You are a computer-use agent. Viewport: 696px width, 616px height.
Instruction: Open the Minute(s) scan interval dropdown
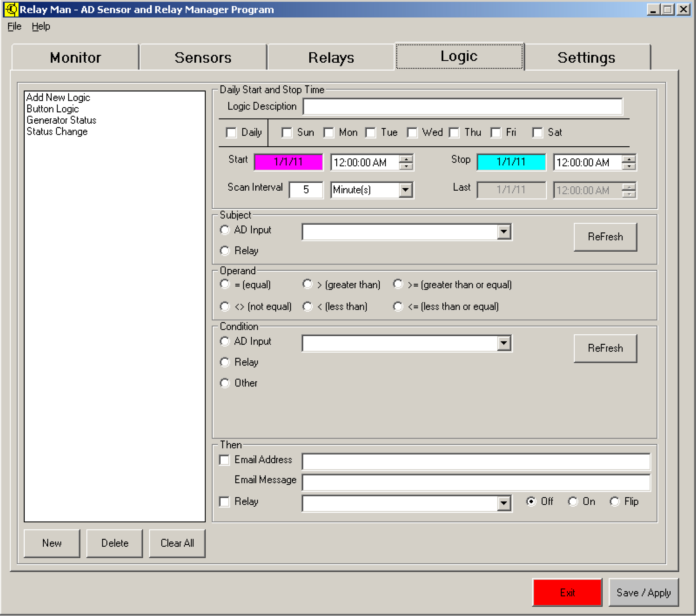tap(406, 190)
